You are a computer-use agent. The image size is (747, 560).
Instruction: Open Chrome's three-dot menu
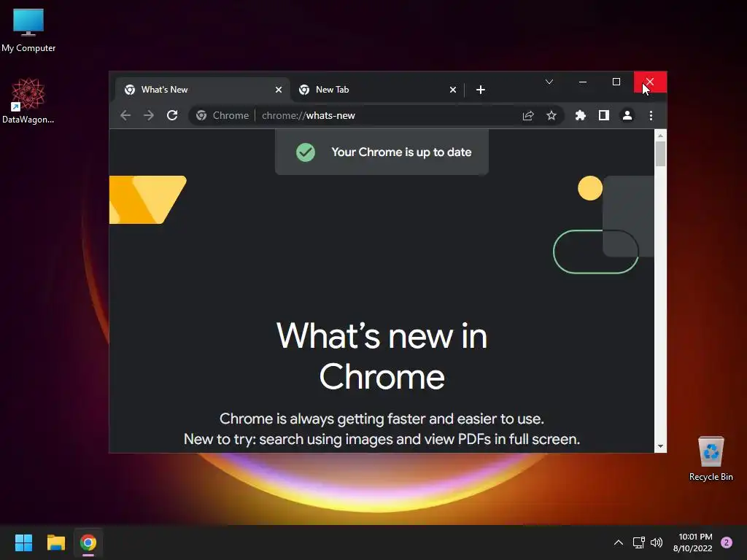pyautogui.click(x=651, y=115)
